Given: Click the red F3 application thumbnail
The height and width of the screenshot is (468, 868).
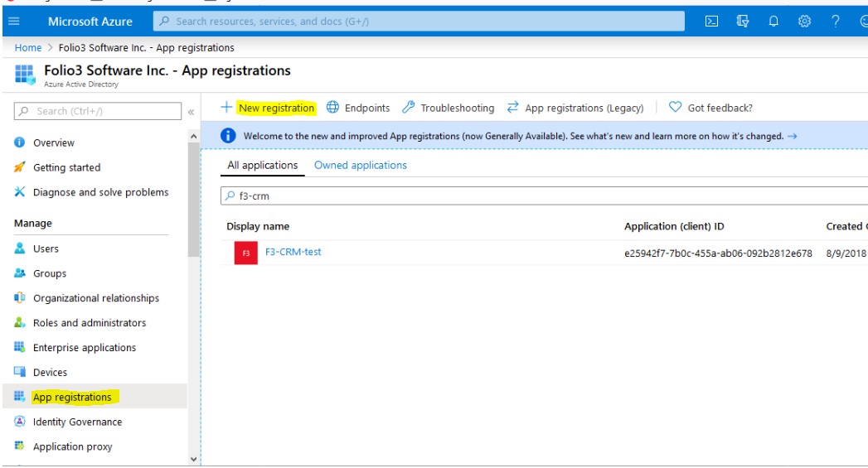Looking at the screenshot, I should [245, 253].
